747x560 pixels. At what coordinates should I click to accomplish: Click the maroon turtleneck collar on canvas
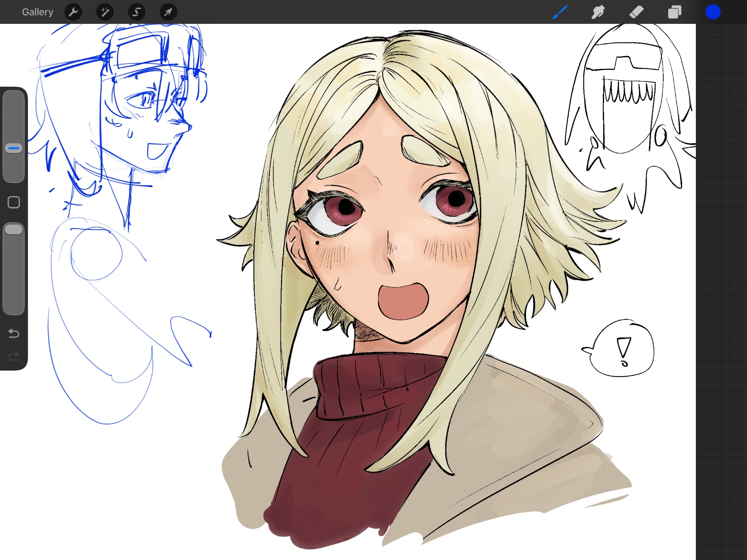pos(373,385)
